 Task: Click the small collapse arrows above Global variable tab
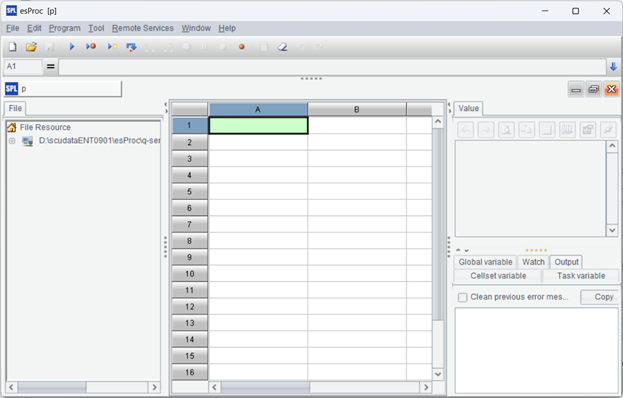pos(462,250)
